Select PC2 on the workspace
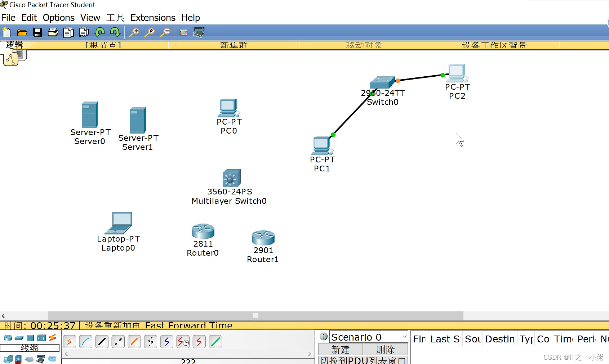Viewport: 609px width, 364px height. [x=457, y=73]
